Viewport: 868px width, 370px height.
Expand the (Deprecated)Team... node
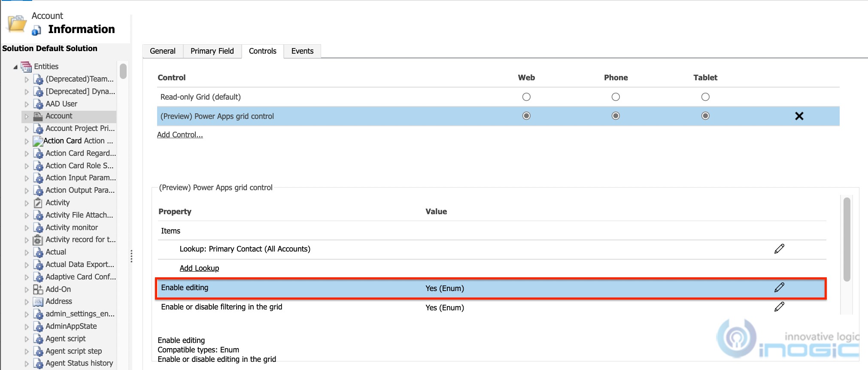(x=27, y=79)
